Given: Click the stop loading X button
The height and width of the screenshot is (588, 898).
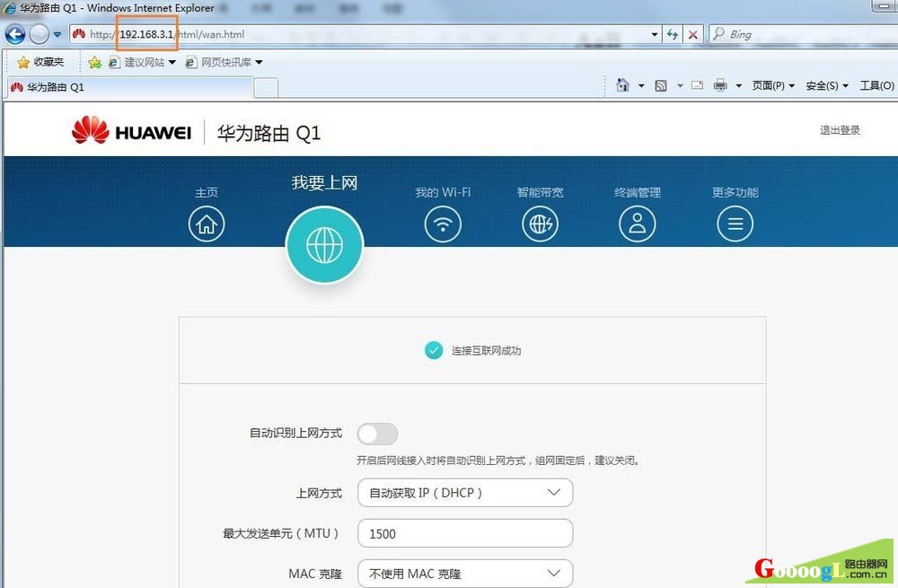Looking at the screenshot, I should [x=693, y=35].
